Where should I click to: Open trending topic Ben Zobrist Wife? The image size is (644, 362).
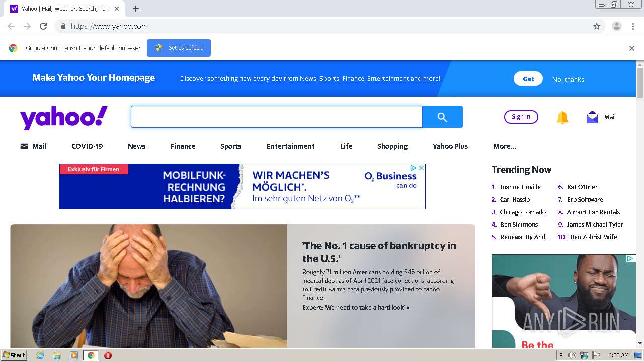tap(593, 237)
